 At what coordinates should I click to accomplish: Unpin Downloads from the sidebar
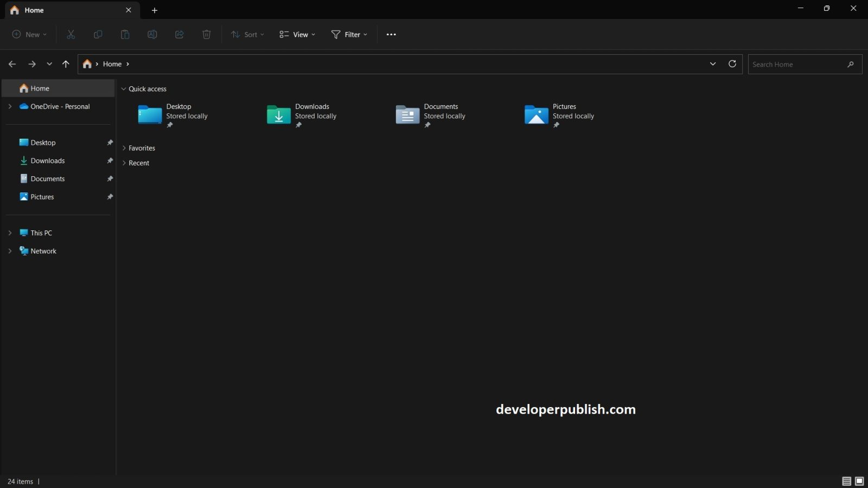tap(110, 160)
